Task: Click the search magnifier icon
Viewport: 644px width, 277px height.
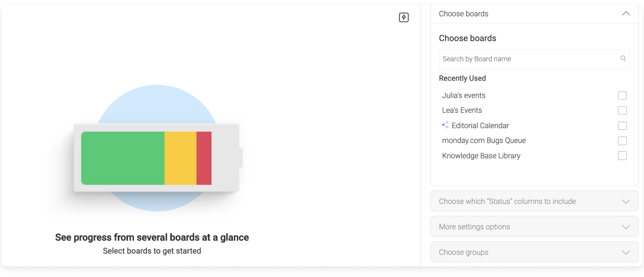Action: (623, 59)
